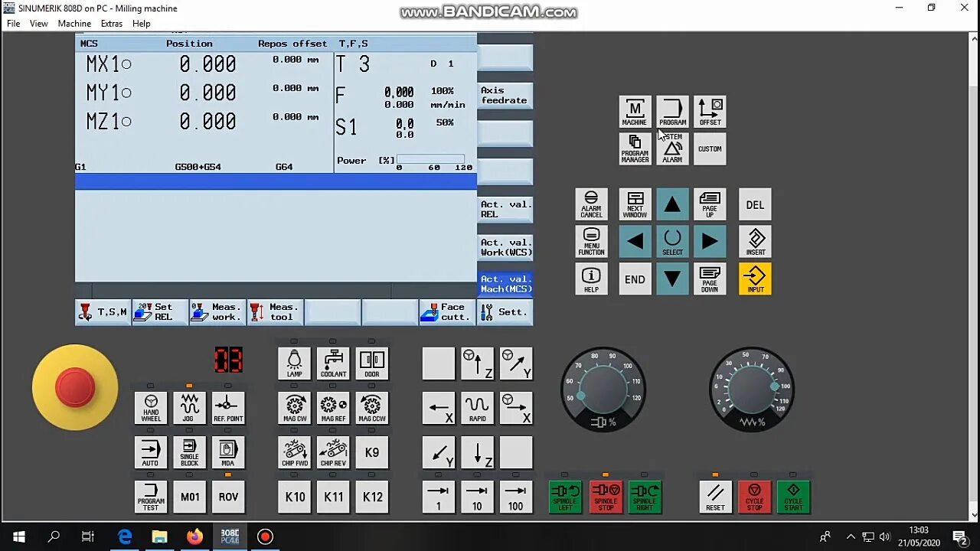This screenshot has height=551, width=980.
Task: Rotate magazine counterclockwise with MAG CCW
Action: pos(372,408)
